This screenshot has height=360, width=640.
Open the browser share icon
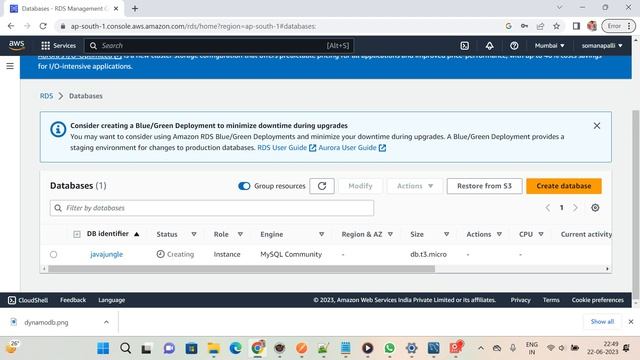pos(540,26)
